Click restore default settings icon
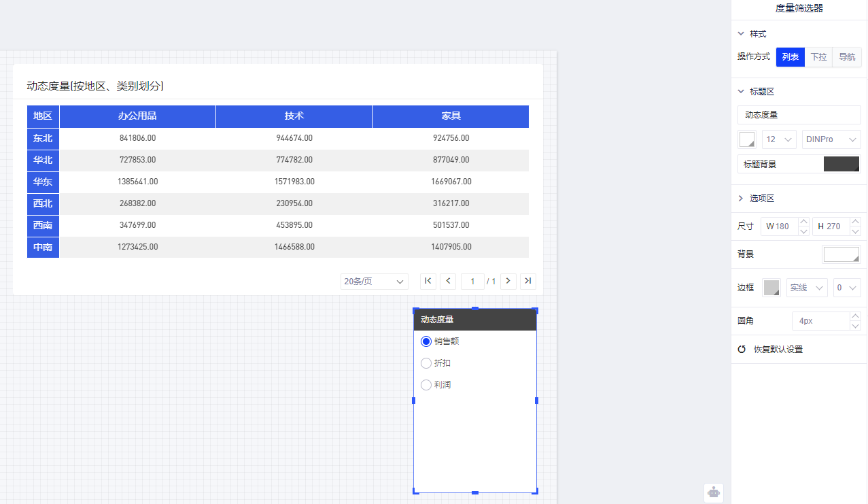Image resolution: width=868 pixels, height=504 pixels. point(742,350)
